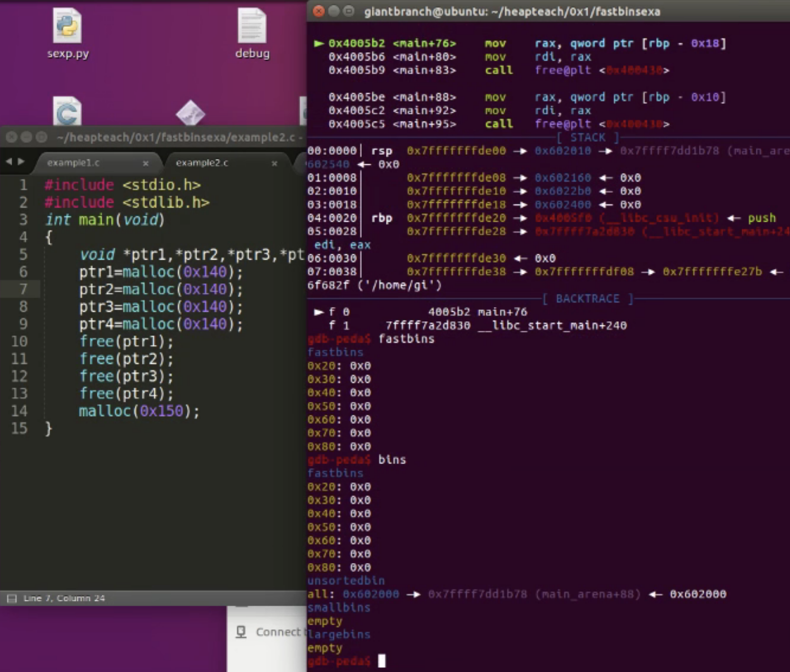Click the '[ BACKTRACE ]' section header
Viewport: 790px width, 672px height.
tap(588, 299)
